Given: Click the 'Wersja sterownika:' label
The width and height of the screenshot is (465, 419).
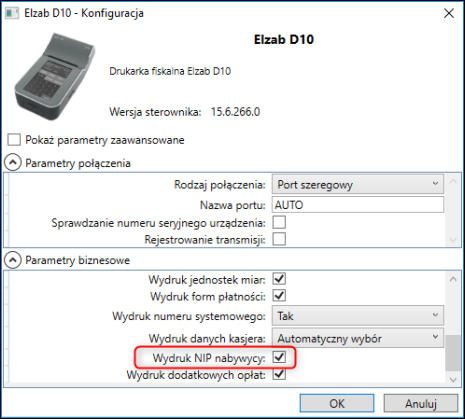Looking at the screenshot, I should pos(155,112).
